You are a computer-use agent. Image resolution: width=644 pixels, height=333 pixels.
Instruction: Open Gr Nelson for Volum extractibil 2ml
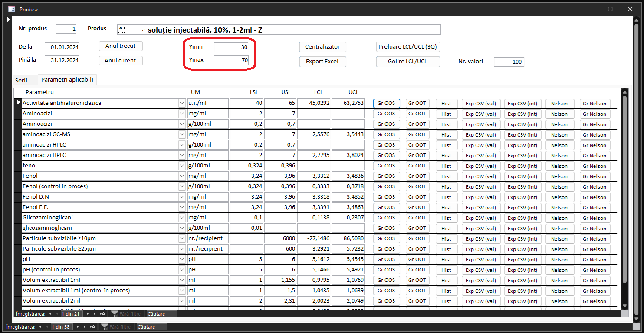[595, 301]
